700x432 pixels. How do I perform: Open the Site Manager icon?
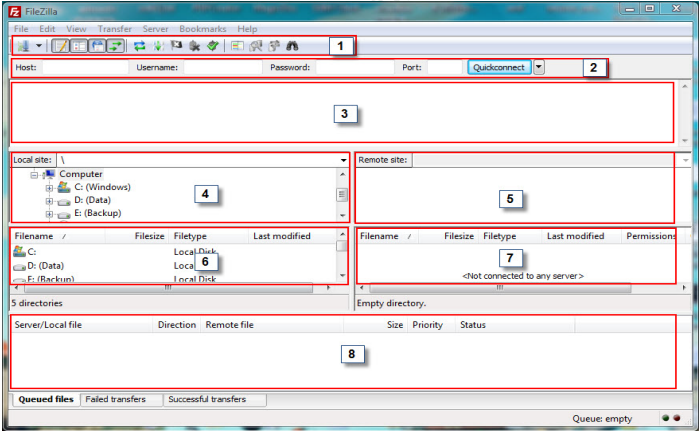coord(23,46)
